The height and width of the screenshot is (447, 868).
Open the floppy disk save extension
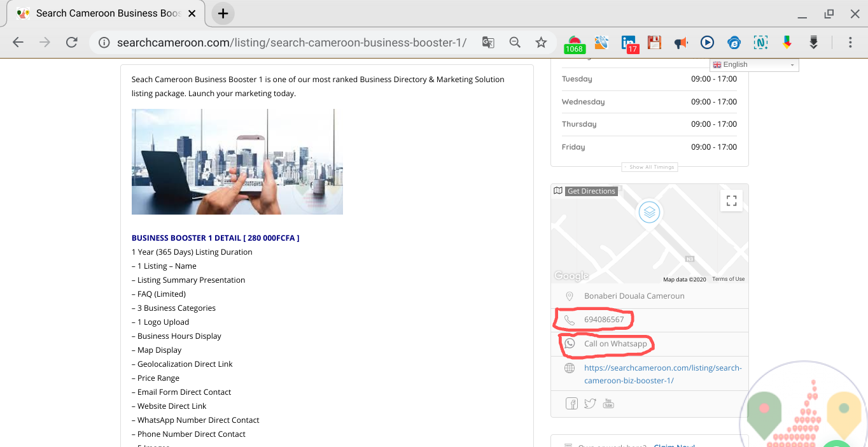pos(654,43)
